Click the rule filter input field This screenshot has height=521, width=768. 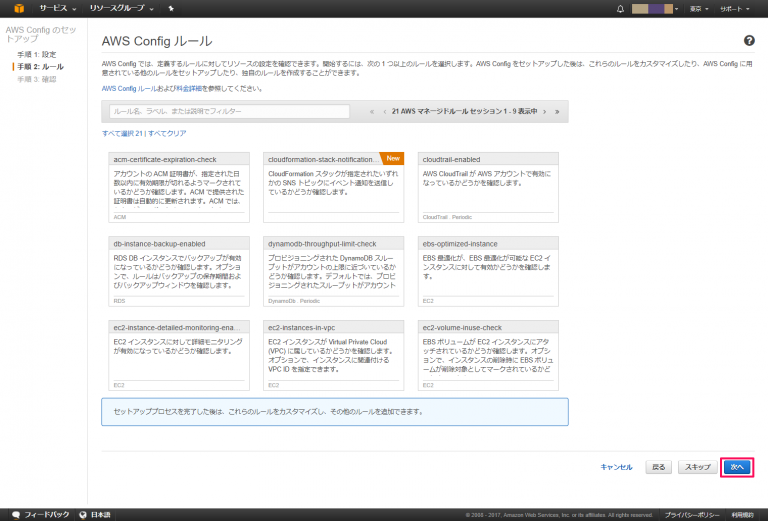point(230,111)
